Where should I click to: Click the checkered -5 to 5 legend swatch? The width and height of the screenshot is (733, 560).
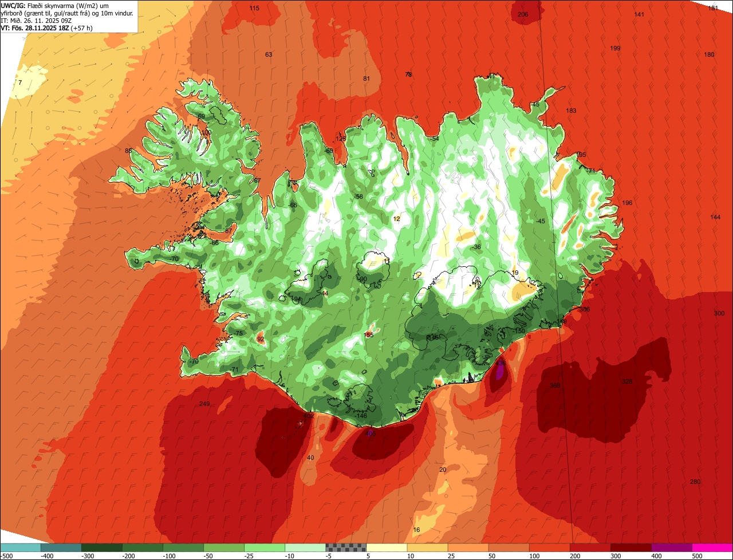[x=345, y=547]
